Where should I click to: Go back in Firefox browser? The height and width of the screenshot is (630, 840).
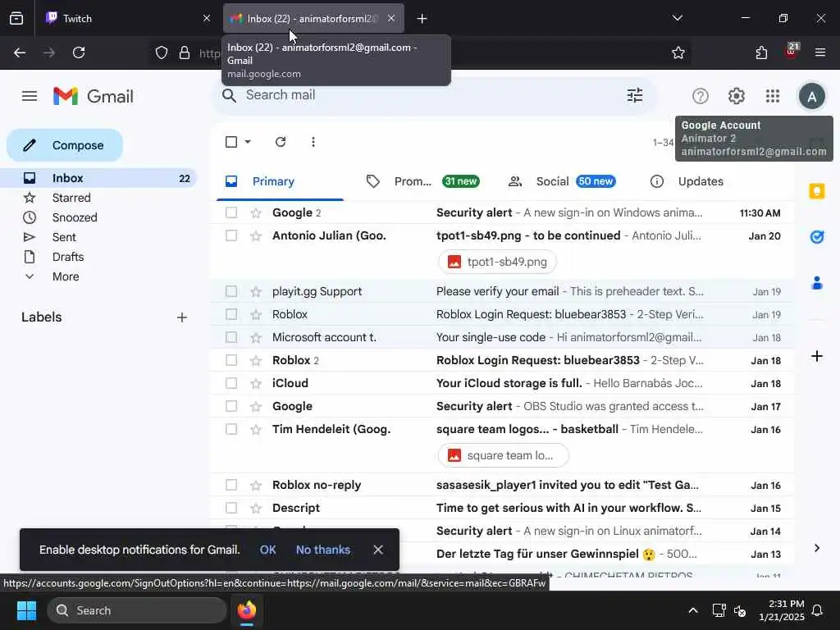point(20,52)
